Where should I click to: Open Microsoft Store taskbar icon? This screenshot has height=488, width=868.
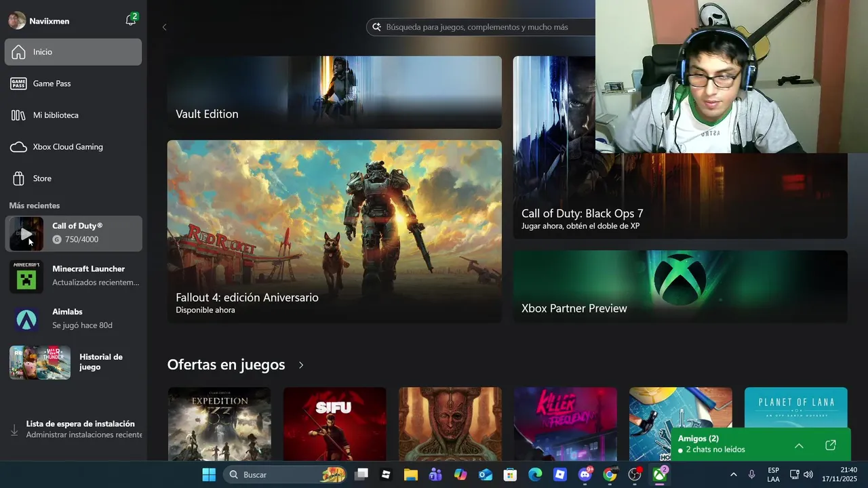tap(510, 474)
